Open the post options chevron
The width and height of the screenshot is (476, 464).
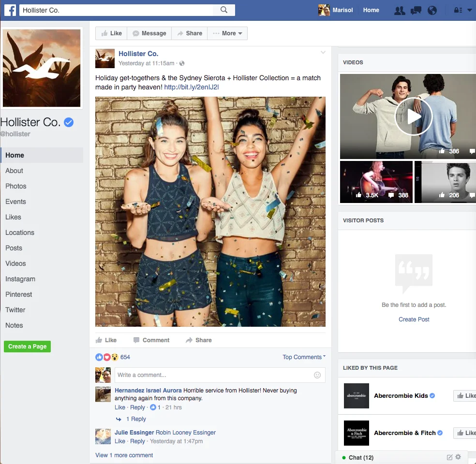coord(322,52)
